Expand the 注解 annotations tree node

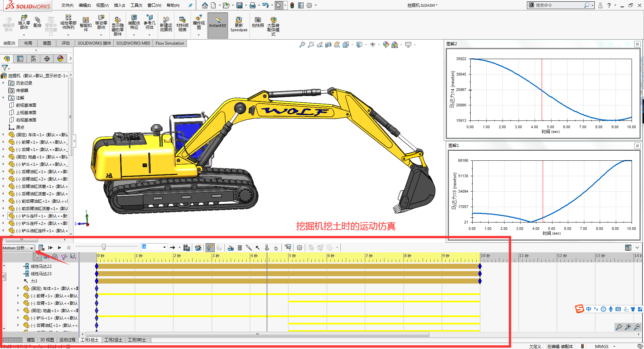pos(3,98)
